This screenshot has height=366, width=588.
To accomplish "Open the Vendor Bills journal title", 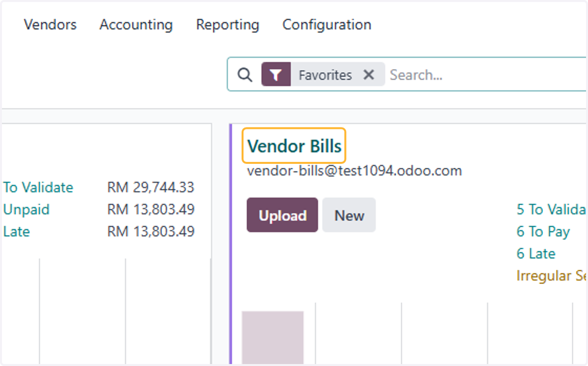I will coord(294,146).
